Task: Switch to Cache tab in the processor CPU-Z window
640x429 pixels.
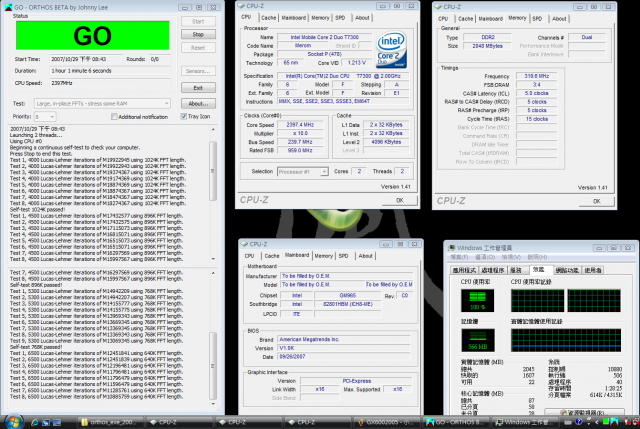Action: [269, 18]
